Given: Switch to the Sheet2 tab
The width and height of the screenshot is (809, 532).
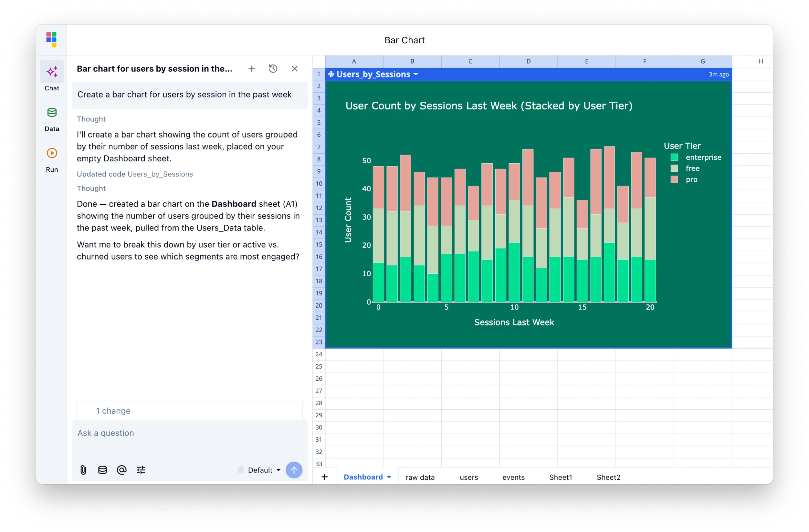Looking at the screenshot, I should coord(608,477).
